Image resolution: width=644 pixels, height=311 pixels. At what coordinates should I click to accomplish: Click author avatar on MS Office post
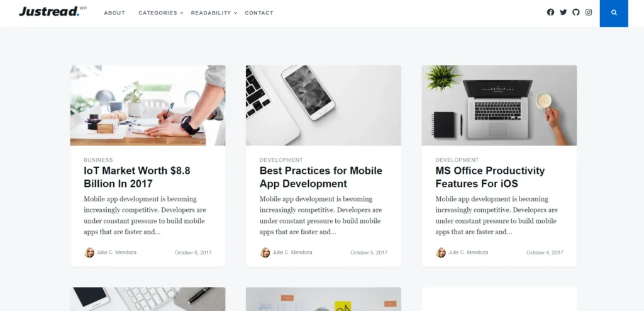click(x=441, y=252)
